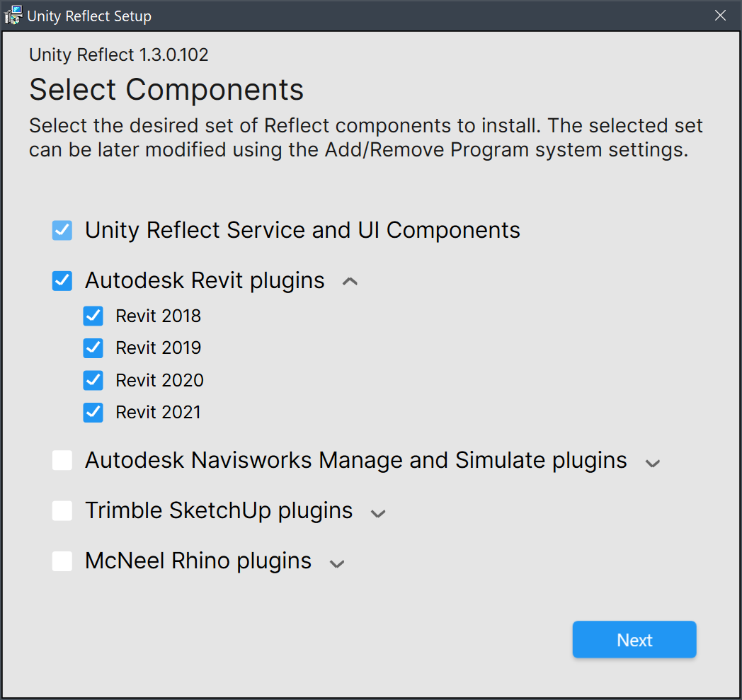
Task: Click the Unity Reflect Setup title bar text
Action: click(x=89, y=16)
